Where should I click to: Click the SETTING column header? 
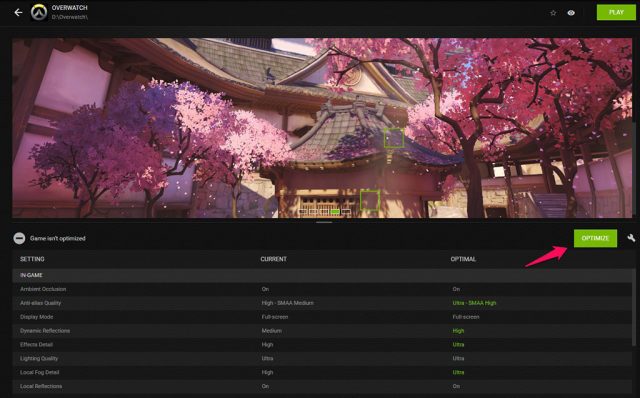pyautogui.click(x=32, y=259)
